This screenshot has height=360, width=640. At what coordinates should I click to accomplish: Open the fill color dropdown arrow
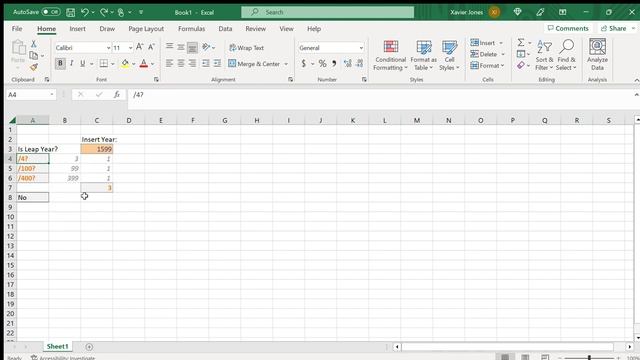pyautogui.click(x=133, y=64)
